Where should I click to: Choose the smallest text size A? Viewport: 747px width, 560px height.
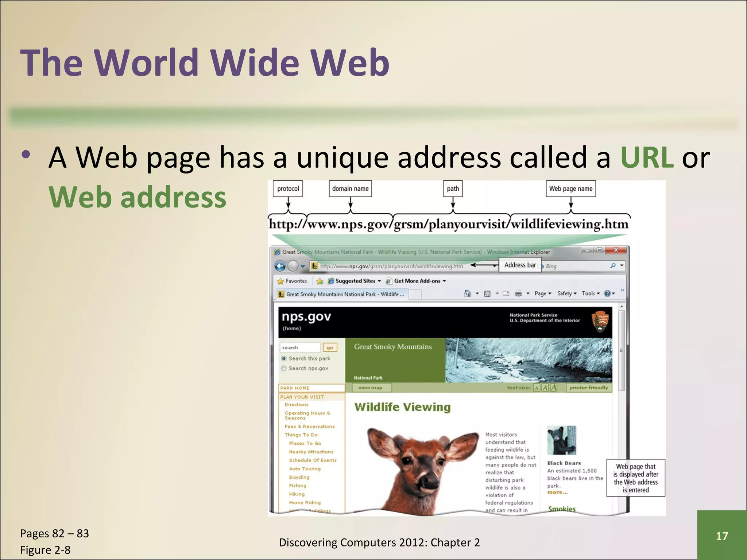[x=537, y=388]
